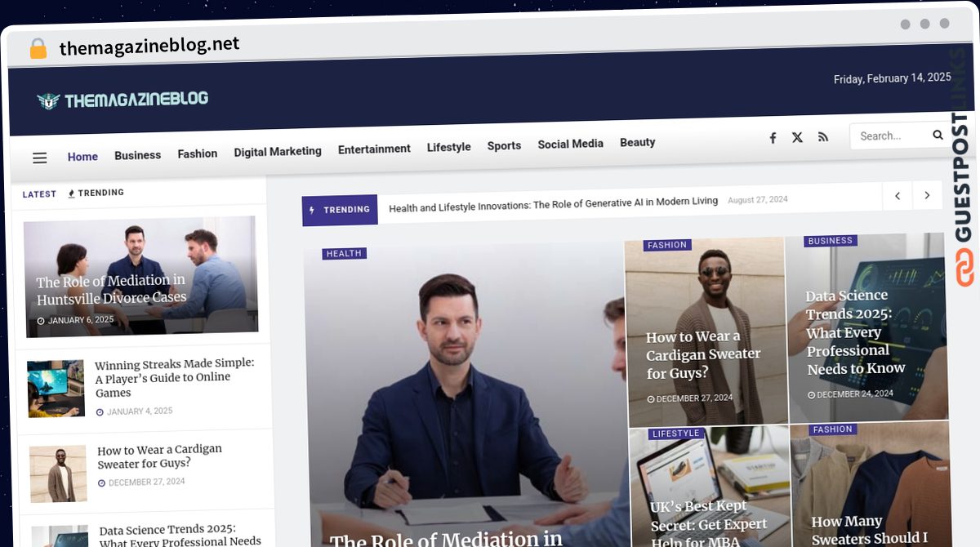Click the GuestPostLinks chain logo icon
This screenshot has width=980, height=547.
(965, 269)
